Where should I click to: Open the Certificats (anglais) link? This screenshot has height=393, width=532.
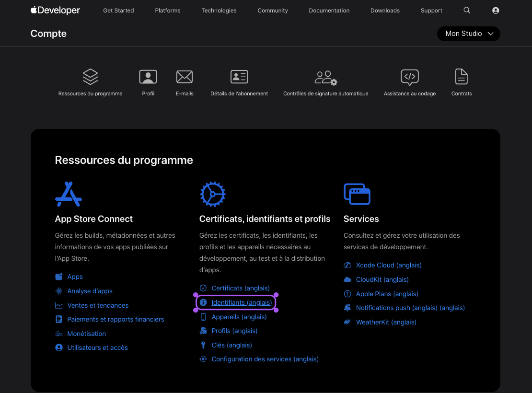pos(241,288)
